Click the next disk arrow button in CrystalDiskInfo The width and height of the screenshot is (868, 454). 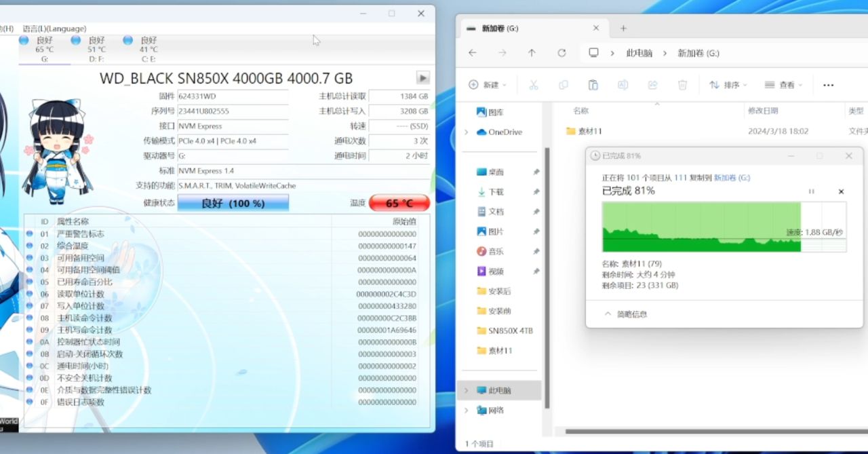click(x=422, y=78)
